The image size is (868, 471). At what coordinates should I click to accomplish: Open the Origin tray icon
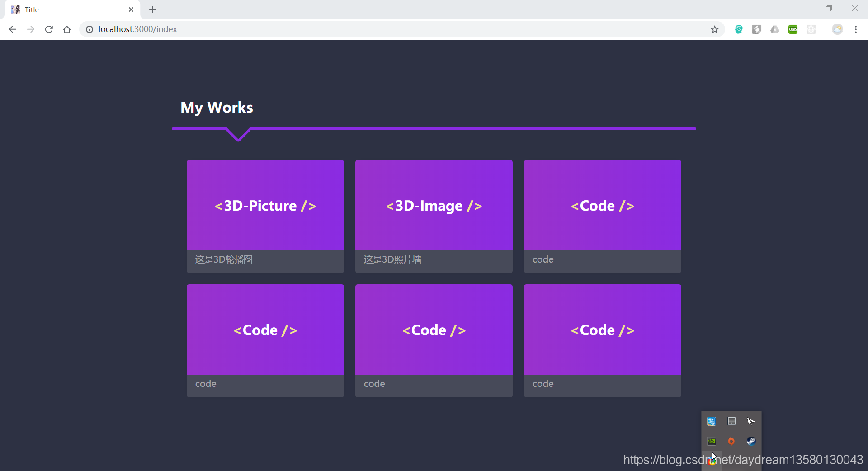point(731,441)
